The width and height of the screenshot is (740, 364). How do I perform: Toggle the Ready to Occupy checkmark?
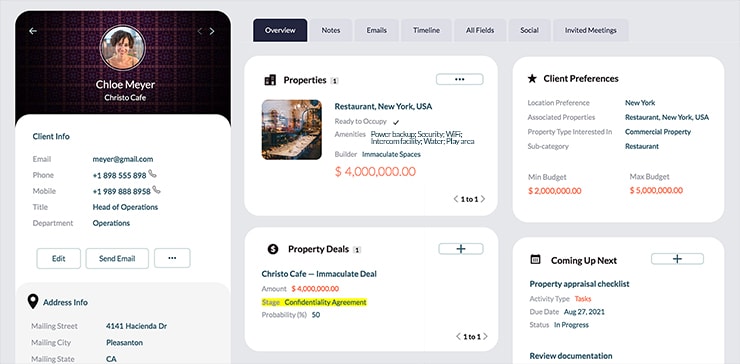(x=396, y=122)
